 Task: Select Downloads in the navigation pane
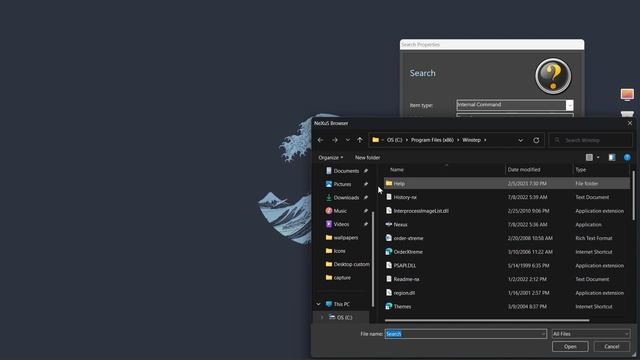click(x=346, y=198)
